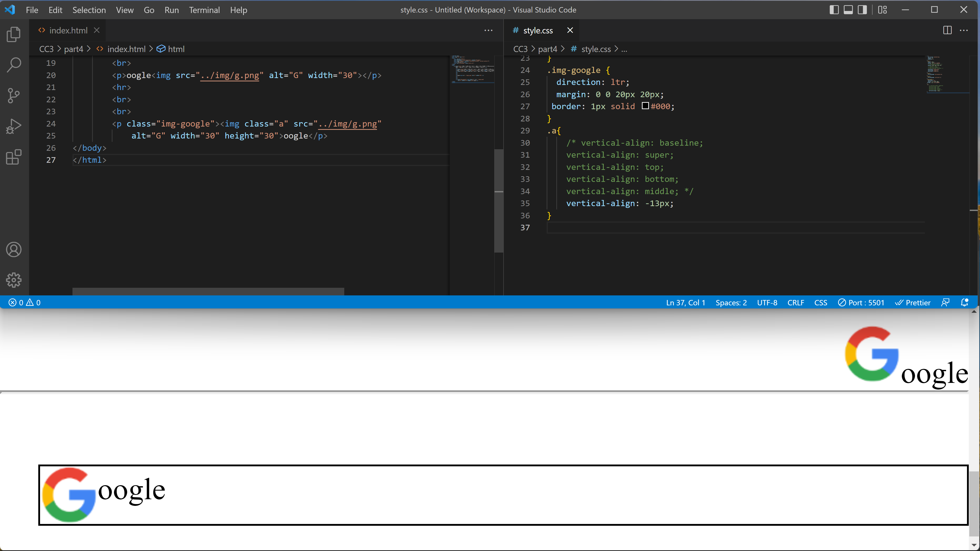Open the Terminal menu
This screenshot has width=980, height=551.
tap(204, 10)
